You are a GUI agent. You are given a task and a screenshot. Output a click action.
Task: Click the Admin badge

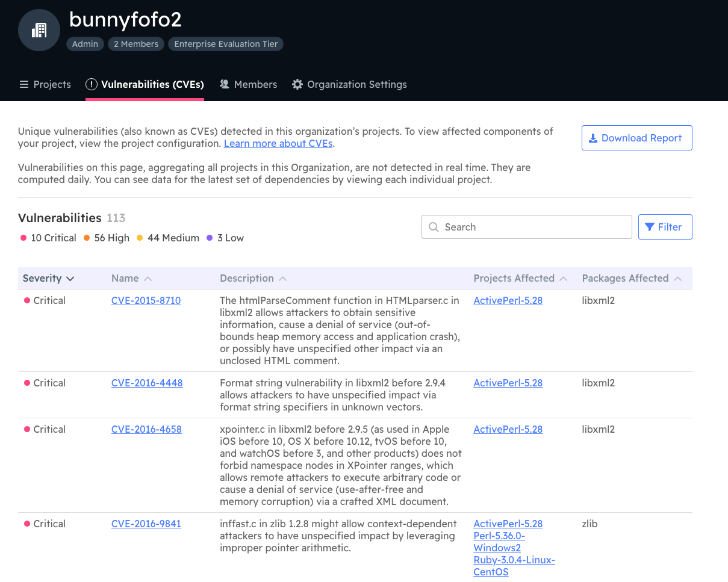point(85,44)
